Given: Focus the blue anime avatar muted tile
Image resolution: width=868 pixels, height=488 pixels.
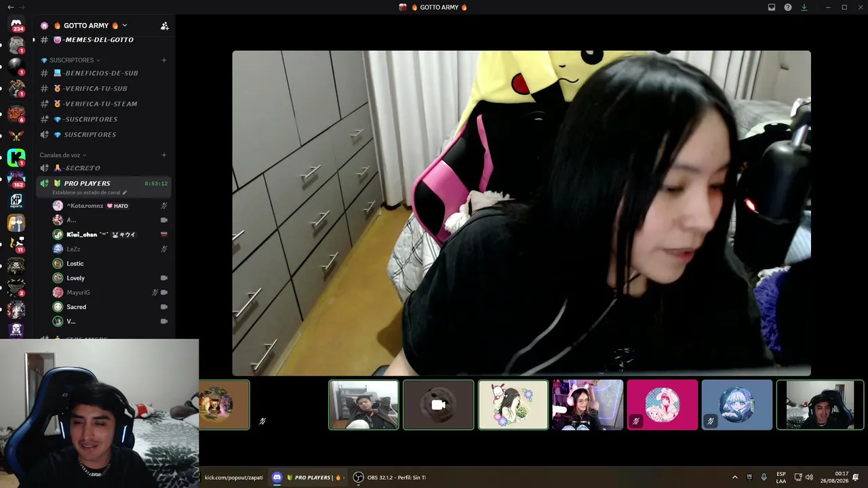Looking at the screenshot, I should [x=736, y=405].
